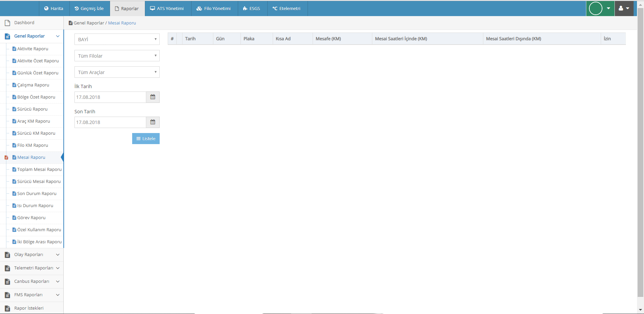Open calendar for Son Tarih
This screenshot has width=644, height=314.
[x=153, y=122]
